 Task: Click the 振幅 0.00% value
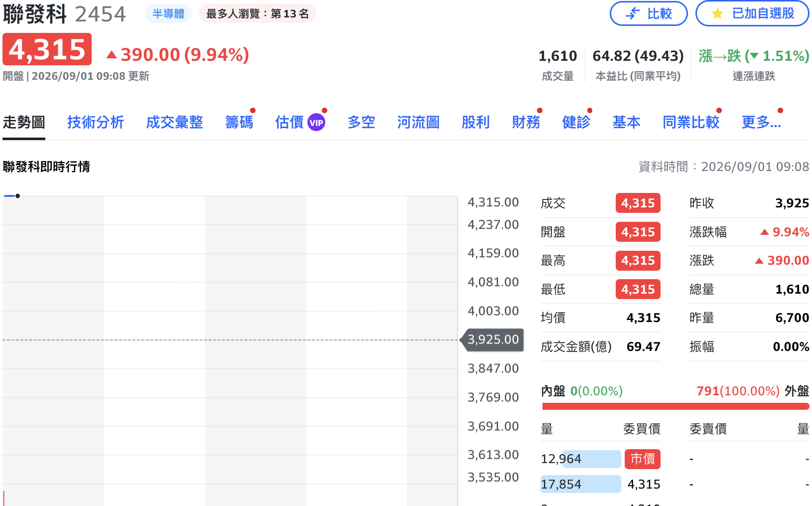[791, 346]
